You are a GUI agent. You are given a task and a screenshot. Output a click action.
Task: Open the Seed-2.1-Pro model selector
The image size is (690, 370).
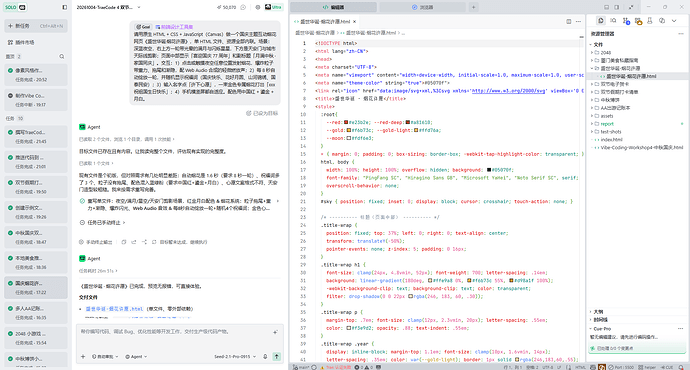tap(235, 357)
